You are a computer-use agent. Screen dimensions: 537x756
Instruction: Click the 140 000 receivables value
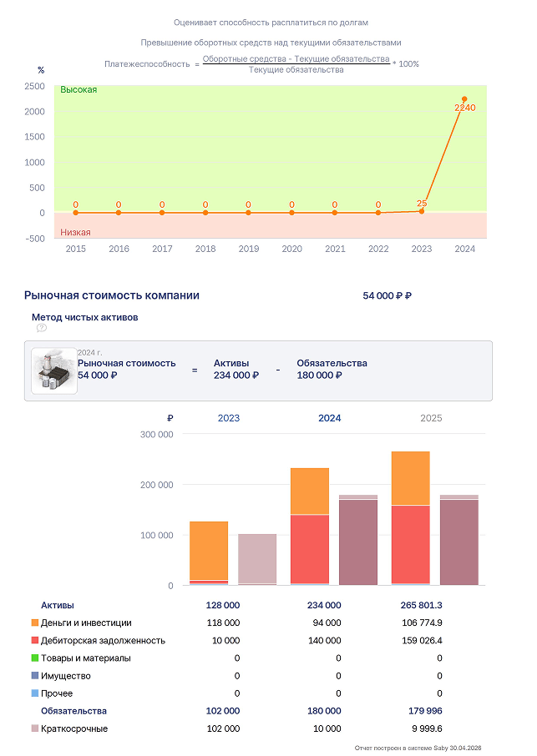pyautogui.click(x=325, y=640)
